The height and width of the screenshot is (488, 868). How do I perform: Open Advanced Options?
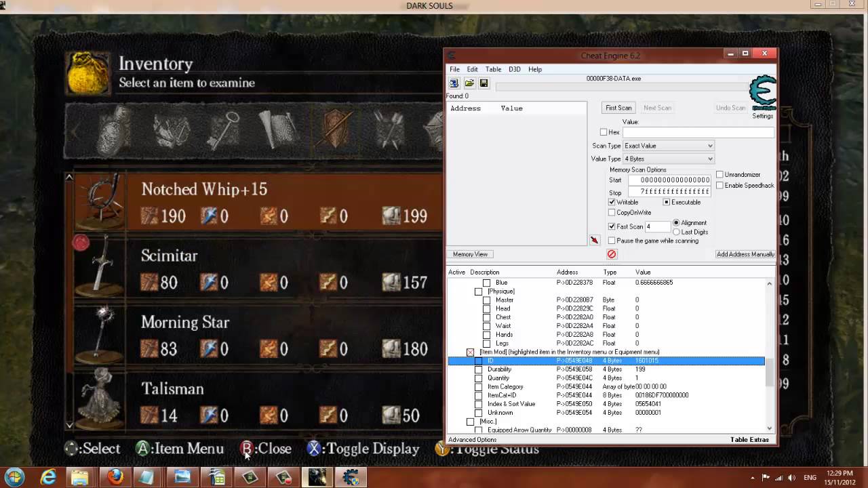tap(473, 440)
